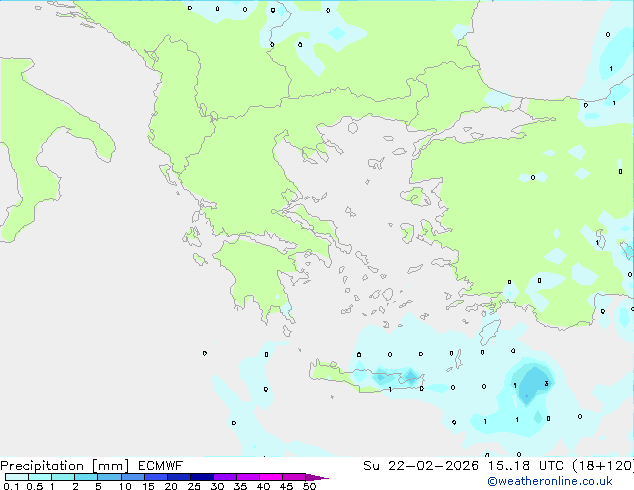Screen dimensions: 634x490
Task: Select the 35–40 mm violet legend swatch
Action: pyautogui.click(x=248, y=477)
